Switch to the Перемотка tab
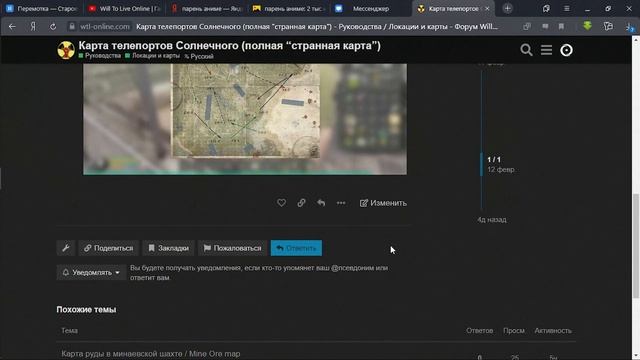 [42, 9]
